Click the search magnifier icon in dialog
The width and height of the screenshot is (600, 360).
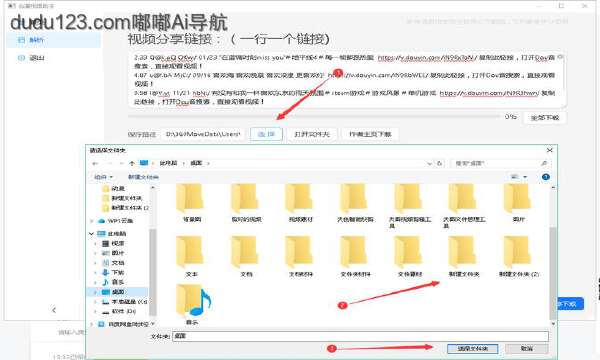coord(544,163)
